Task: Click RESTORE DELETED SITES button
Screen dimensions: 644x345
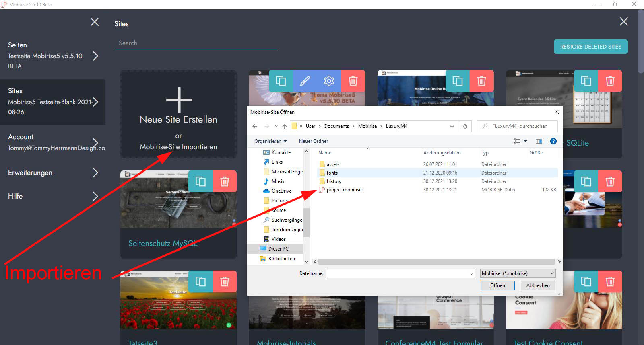Action: tap(590, 47)
